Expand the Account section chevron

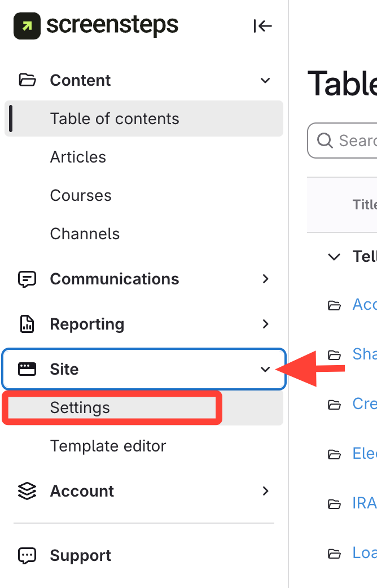265,491
